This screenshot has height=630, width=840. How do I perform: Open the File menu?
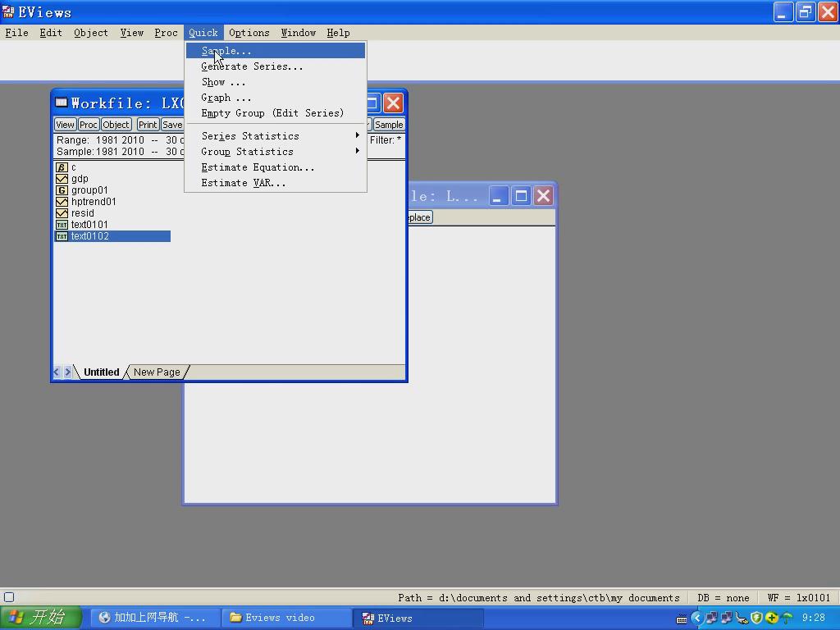(16, 33)
